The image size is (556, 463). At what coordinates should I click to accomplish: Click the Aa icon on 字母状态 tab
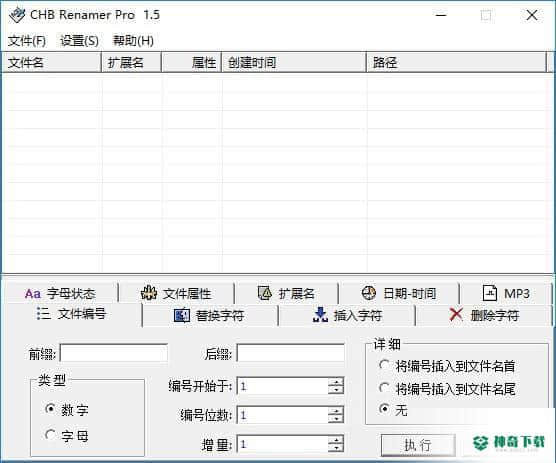pos(33,294)
